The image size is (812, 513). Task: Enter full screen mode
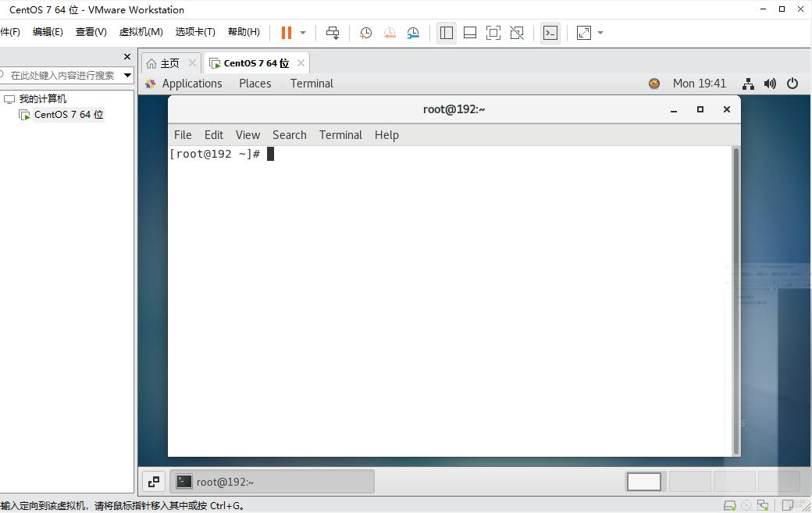[493, 33]
